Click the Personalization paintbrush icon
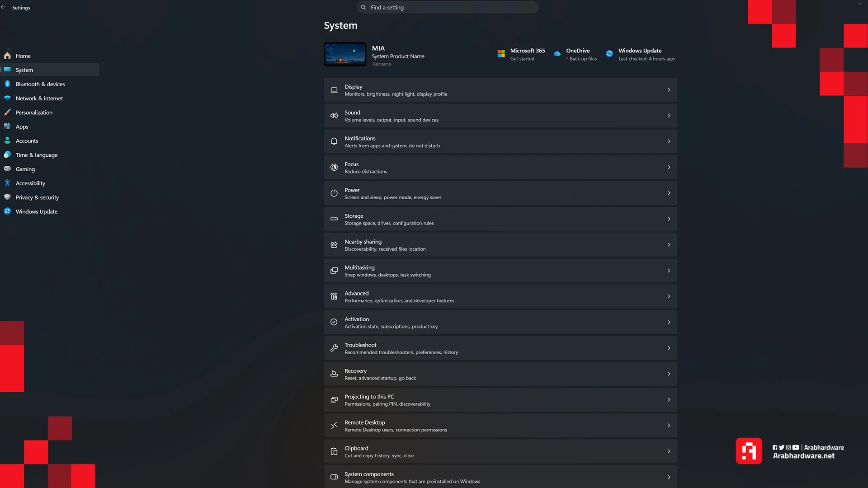 point(7,112)
